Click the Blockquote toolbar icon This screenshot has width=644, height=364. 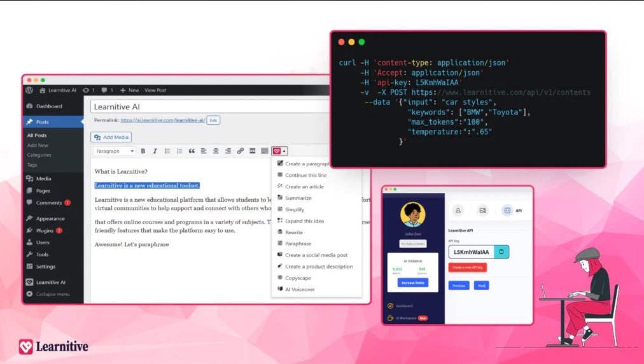click(191, 151)
